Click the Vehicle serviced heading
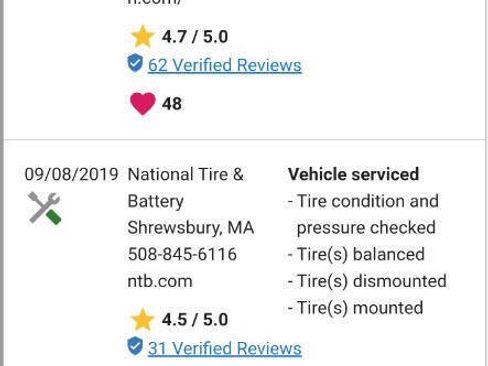The width and height of the screenshot is (488, 366). 353,174
